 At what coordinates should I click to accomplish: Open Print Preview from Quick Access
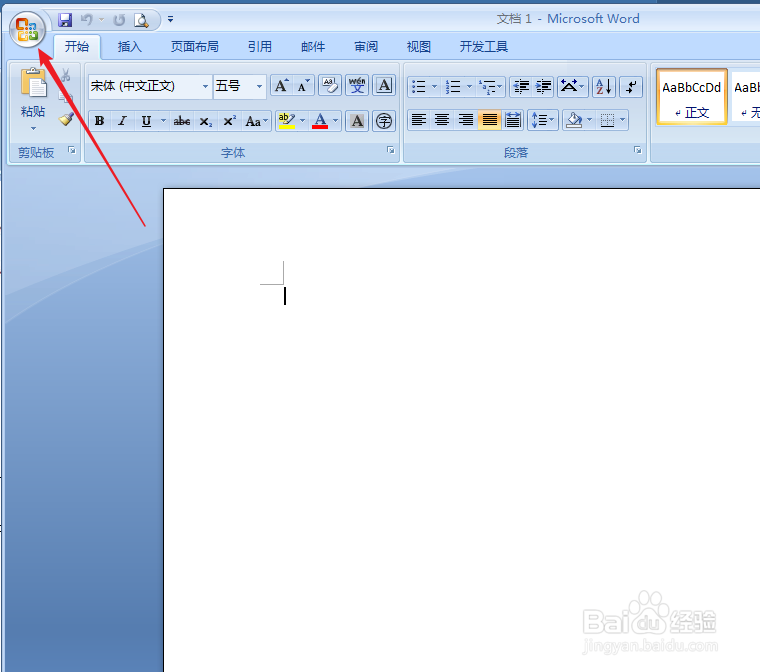pyautogui.click(x=141, y=20)
